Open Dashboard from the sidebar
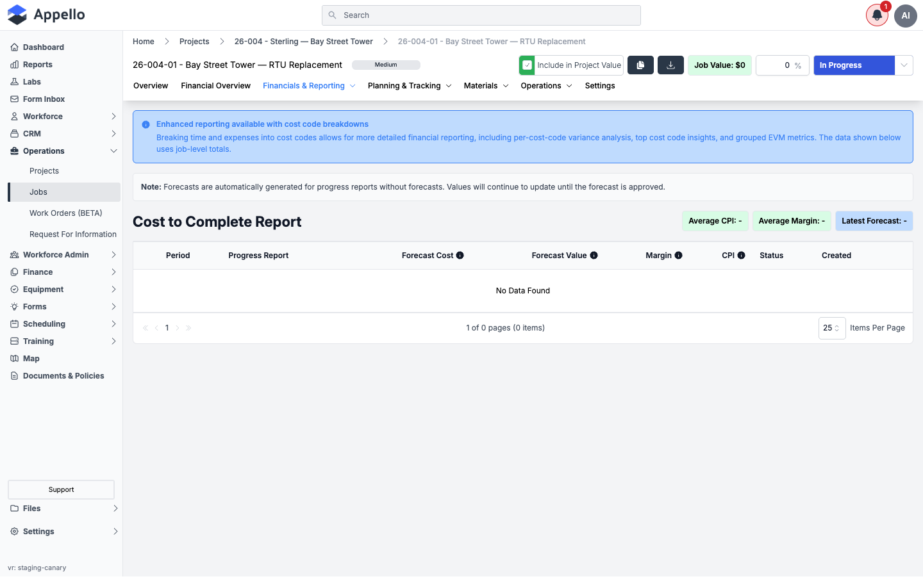Image resolution: width=923 pixels, height=588 pixels. click(43, 47)
